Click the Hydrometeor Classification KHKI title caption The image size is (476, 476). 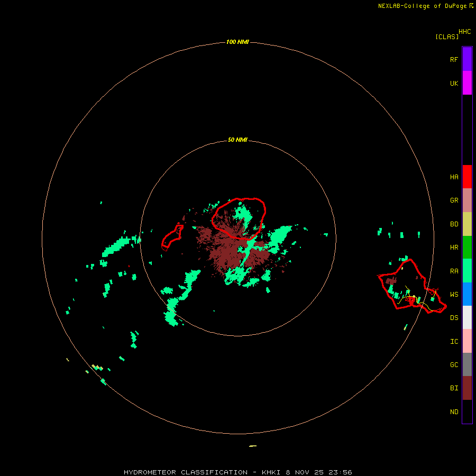click(x=237, y=472)
